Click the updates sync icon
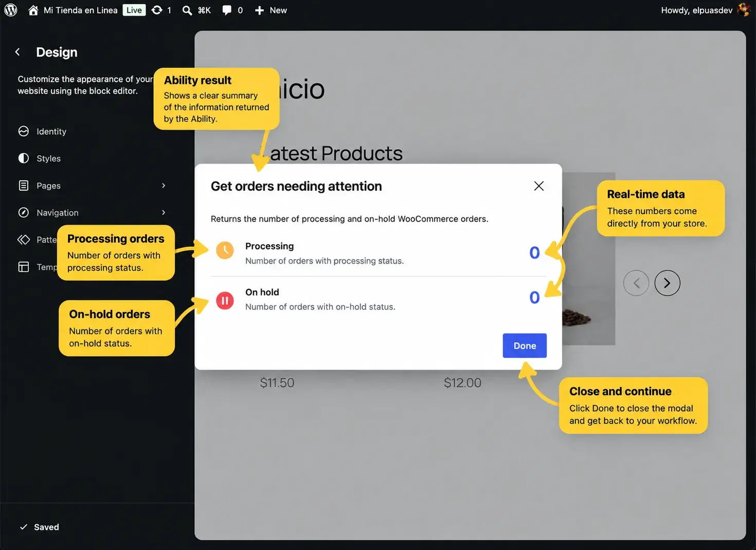This screenshot has height=550, width=756. pos(157,10)
